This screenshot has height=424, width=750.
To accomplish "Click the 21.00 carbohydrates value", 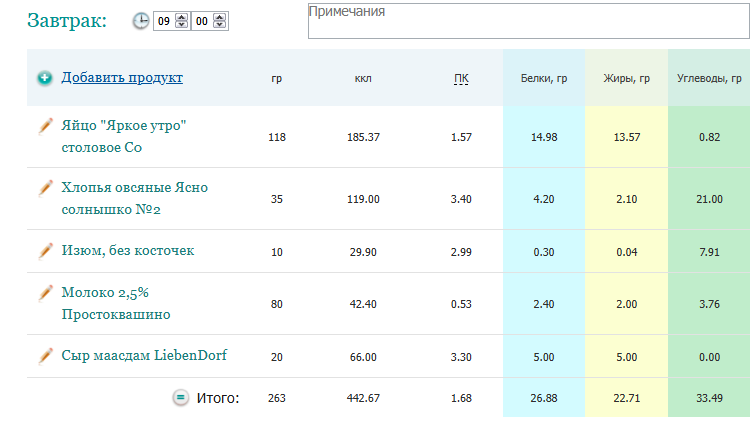I will [709, 199].
